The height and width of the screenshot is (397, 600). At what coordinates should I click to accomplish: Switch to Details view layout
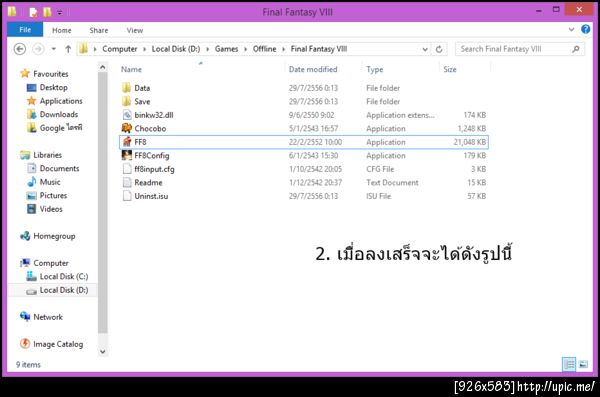click(569, 364)
